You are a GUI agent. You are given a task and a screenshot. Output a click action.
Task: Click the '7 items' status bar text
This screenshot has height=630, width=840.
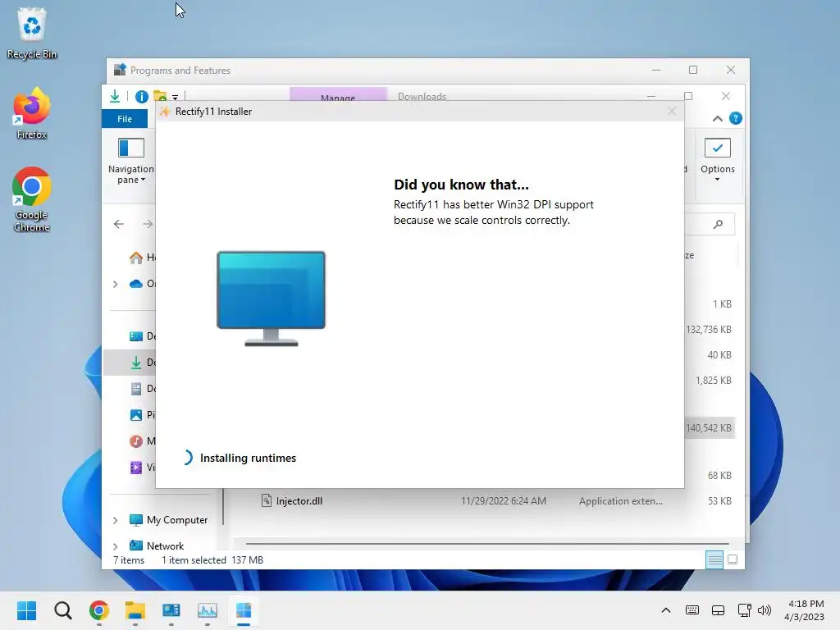(x=129, y=559)
